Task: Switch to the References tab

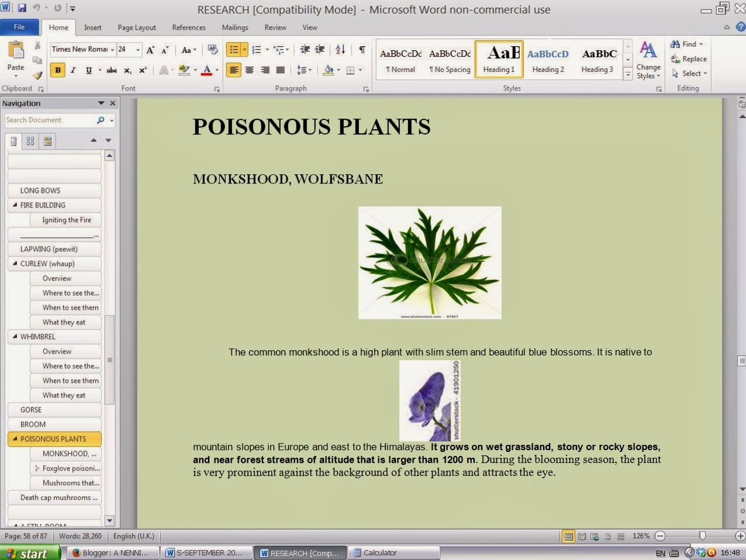Action: [x=189, y=27]
